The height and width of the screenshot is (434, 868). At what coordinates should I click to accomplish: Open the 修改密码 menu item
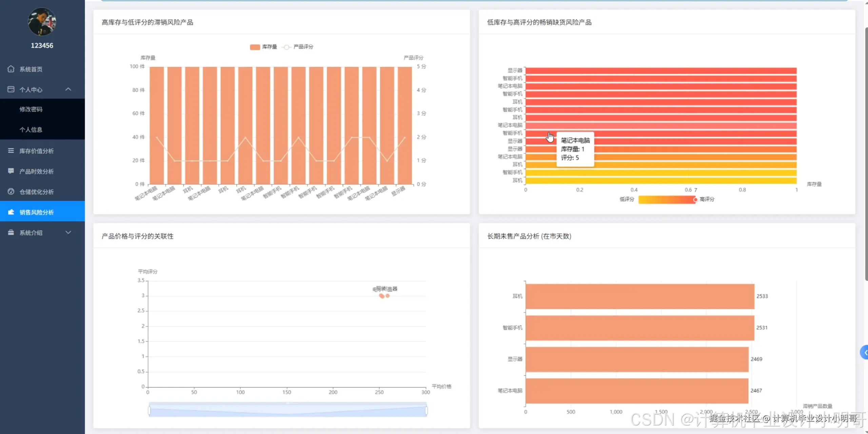[x=31, y=109]
